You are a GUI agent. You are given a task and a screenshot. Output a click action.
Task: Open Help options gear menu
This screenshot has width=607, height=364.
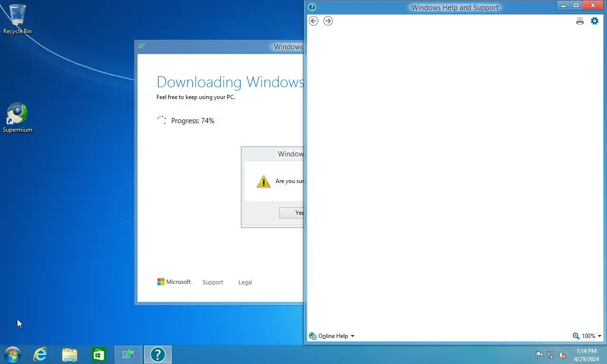click(595, 21)
